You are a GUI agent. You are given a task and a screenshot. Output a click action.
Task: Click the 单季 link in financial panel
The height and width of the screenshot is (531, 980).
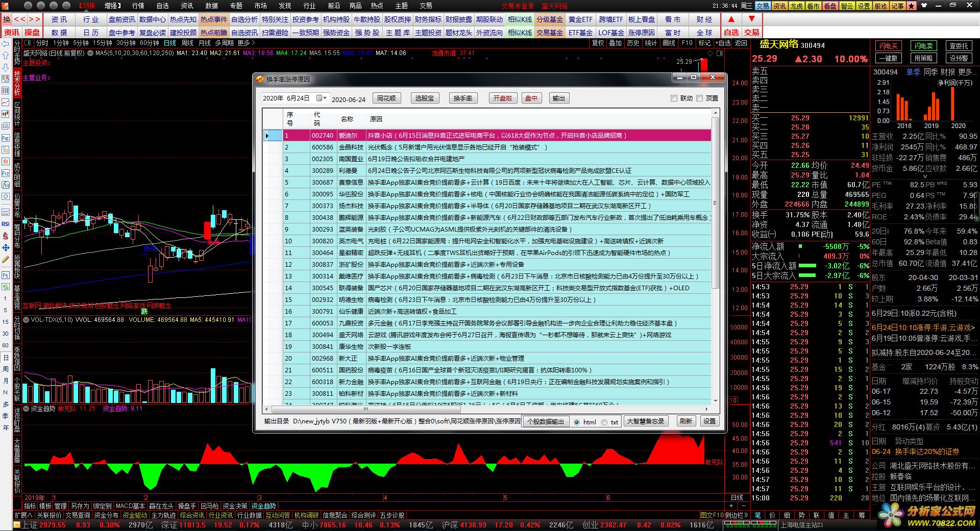[913, 72]
